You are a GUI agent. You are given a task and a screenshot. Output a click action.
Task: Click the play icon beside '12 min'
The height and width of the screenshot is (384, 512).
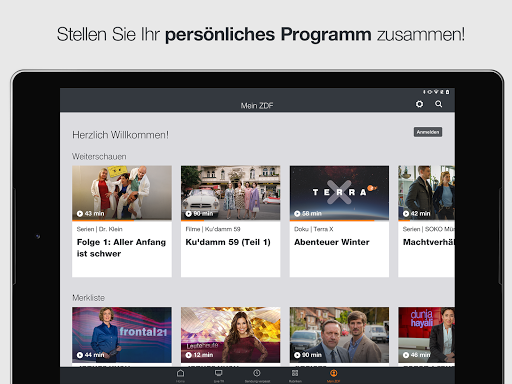point(189,355)
